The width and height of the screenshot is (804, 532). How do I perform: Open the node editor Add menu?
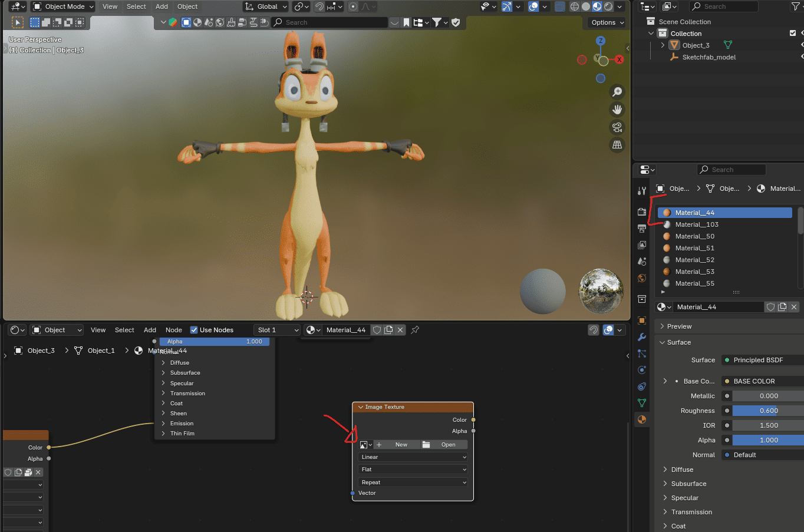tap(150, 330)
